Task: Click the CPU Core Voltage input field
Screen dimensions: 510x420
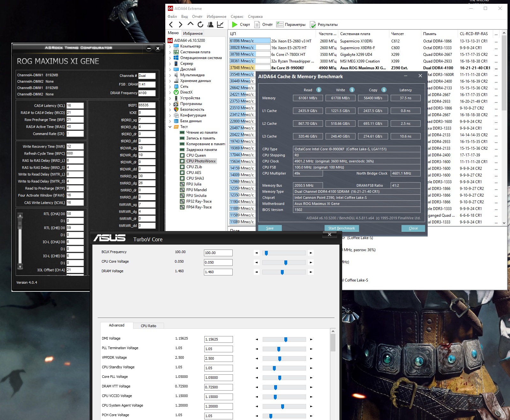Action: (x=218, y=262)
